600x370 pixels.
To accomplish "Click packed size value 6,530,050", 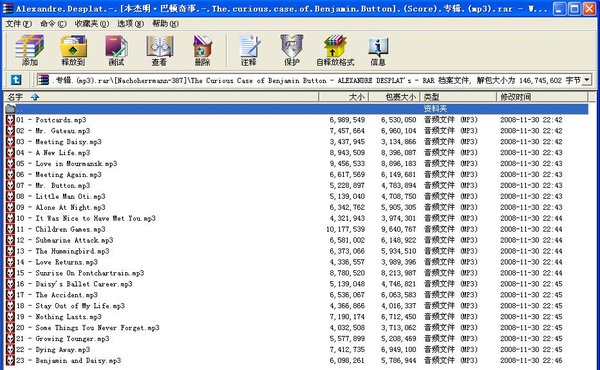I will 398,120.
